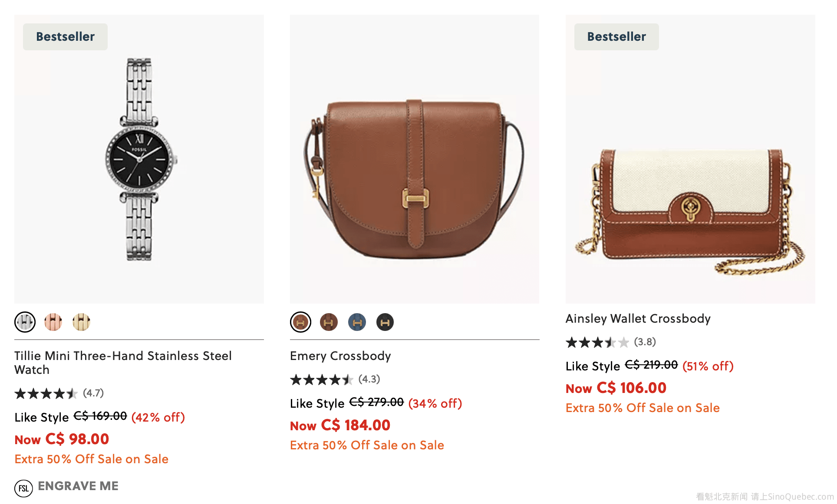
Task: Click the Bestseller badge on the watch
Action: coord(65,37)
